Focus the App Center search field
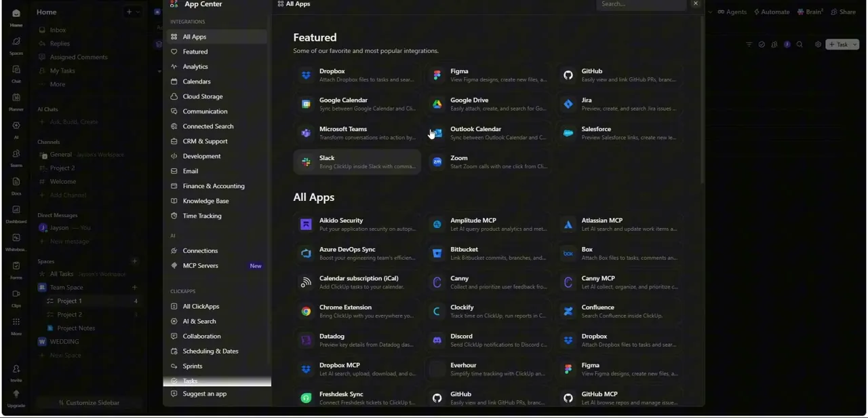This screenshot has height=418, width=868. pos(642,4)
